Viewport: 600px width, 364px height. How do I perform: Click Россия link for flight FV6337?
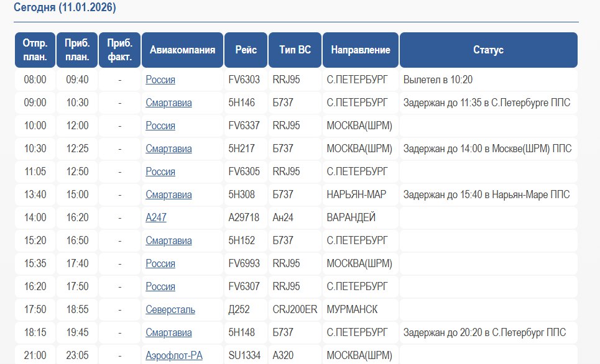click(160, 125)
